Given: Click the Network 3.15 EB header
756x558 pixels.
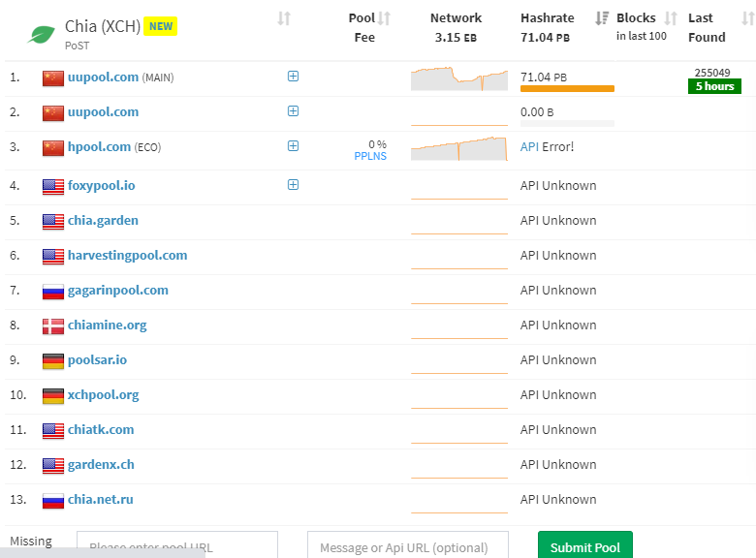Looking at the screenshot, I should pyautogui.click(x=457, y=27).
